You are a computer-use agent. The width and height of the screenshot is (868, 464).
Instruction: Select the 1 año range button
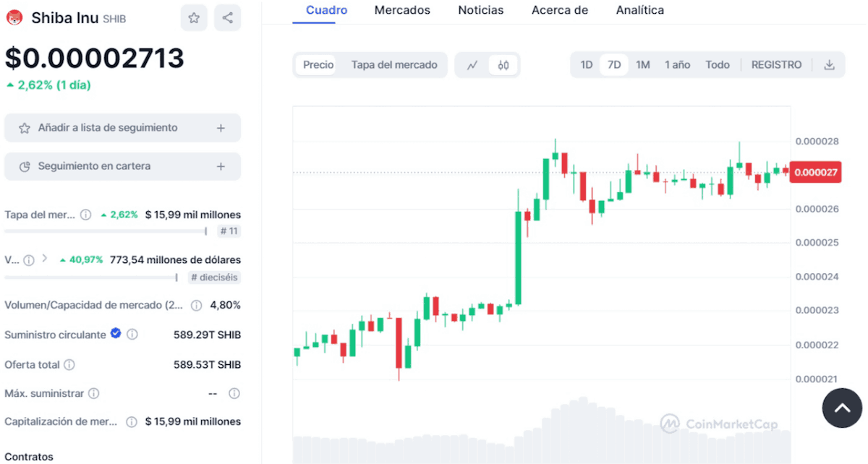click(x=678, y=65)
